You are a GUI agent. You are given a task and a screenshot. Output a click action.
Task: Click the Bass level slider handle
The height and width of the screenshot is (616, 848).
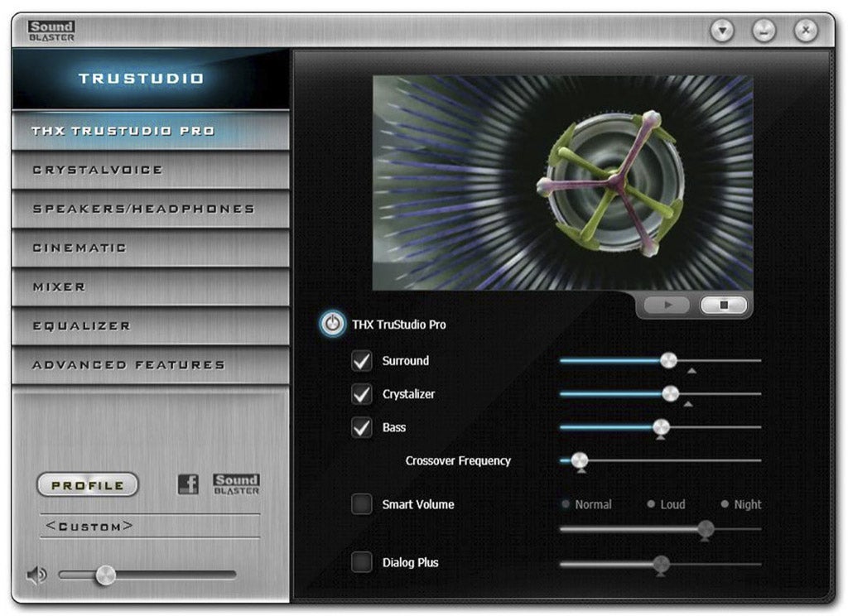point(661,427)
